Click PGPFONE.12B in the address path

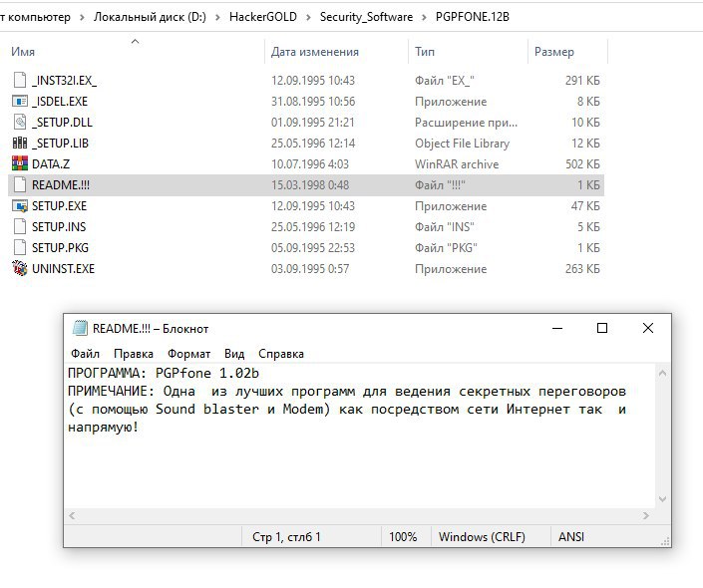473,17
